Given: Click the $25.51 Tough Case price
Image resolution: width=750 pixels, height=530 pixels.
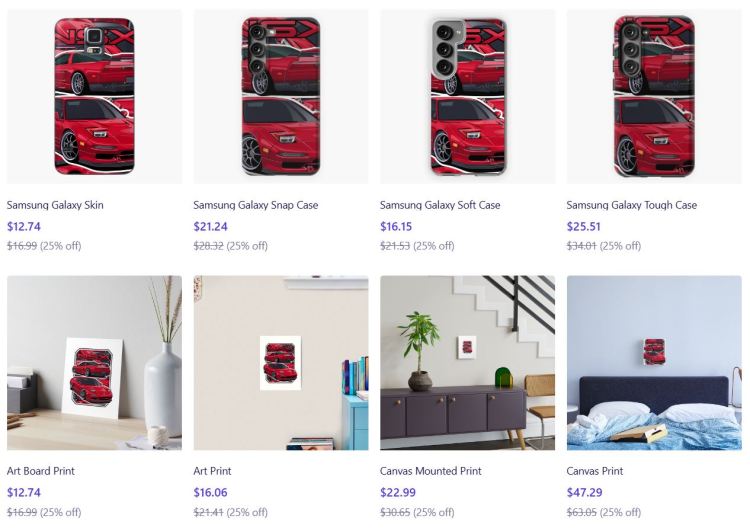Looking at the screenshot, I should 583,226.
